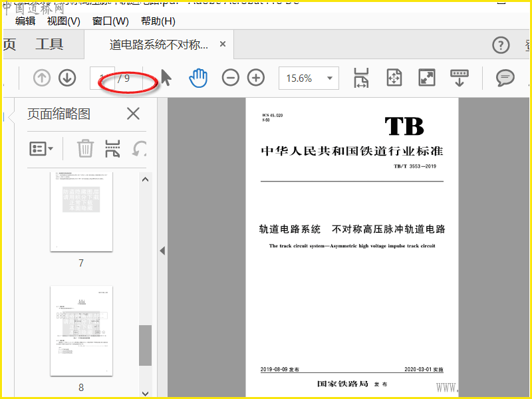
Task: Zoom in with the plus icon
Action: 256,78
